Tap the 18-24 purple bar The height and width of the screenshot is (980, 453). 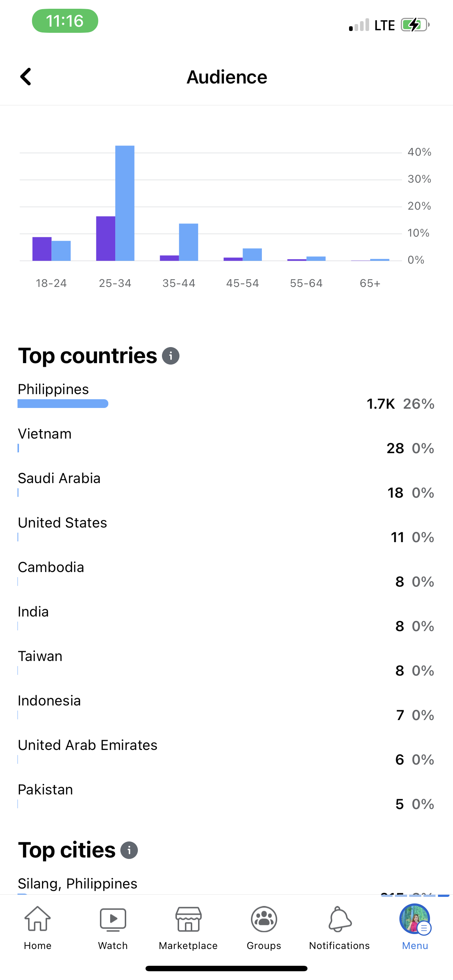click(x=42, y=249)
